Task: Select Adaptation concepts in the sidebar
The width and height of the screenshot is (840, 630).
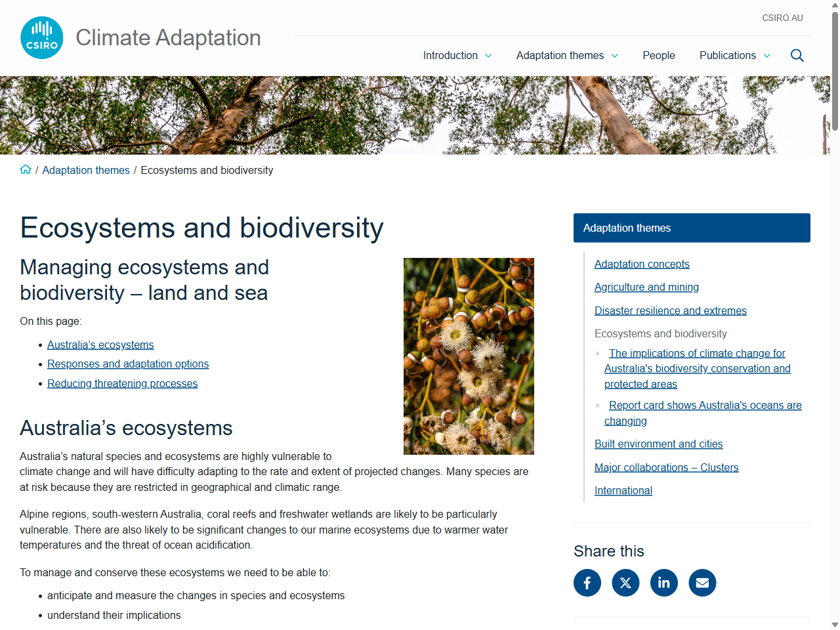Action: pos(642,264)
